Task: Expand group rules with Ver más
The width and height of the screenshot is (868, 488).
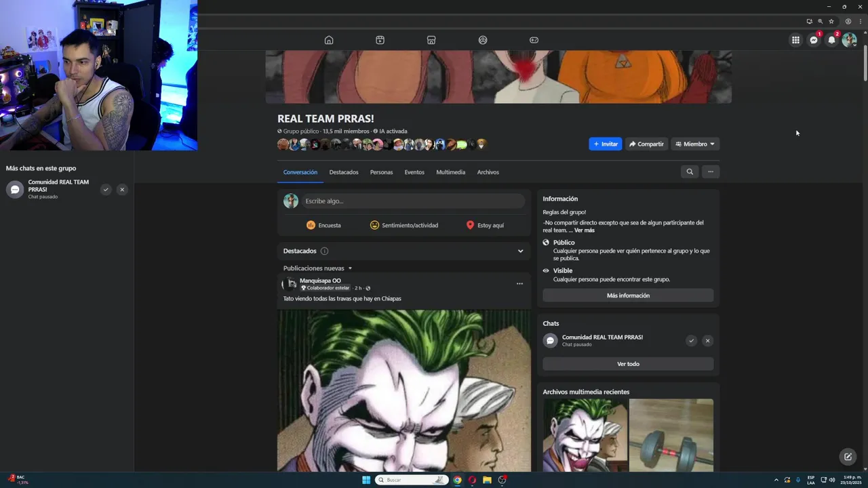Action: 585,230
